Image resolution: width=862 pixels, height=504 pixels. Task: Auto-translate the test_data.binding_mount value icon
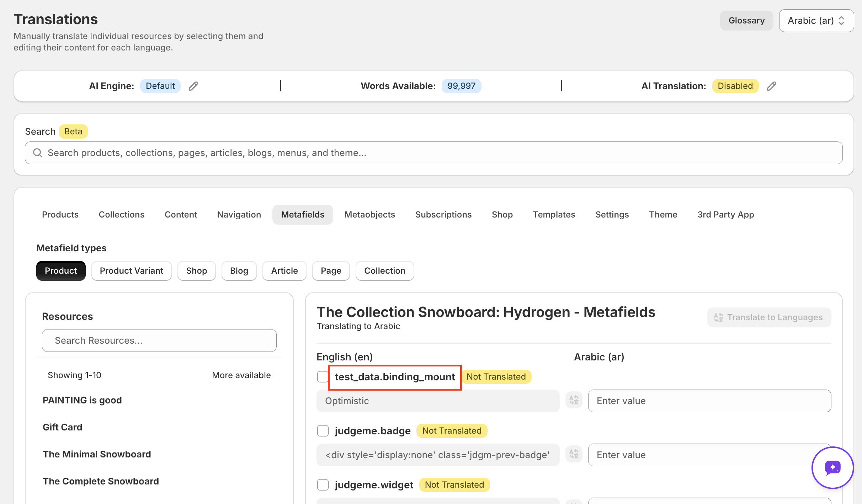pyautogui.click(x=574, y=401)
